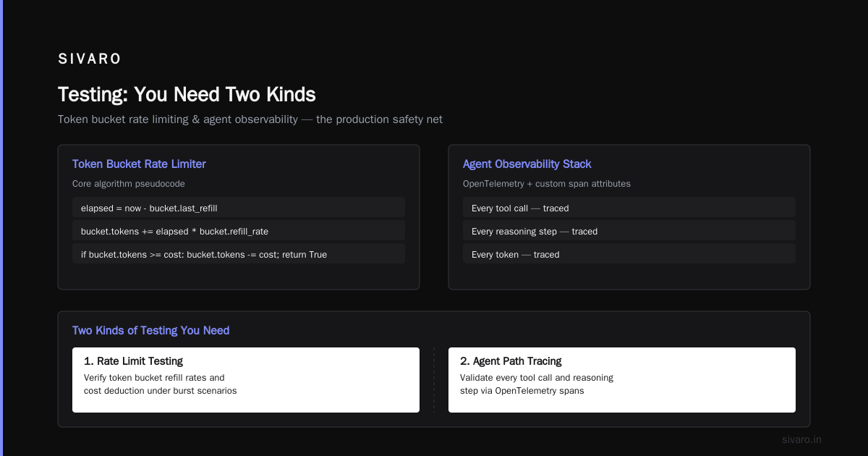Open the '2. Agent Path Tracing' card
Image resolution: width=868 pixels, height=456 pixels.
pyautogui.click(x=622, y=380)
